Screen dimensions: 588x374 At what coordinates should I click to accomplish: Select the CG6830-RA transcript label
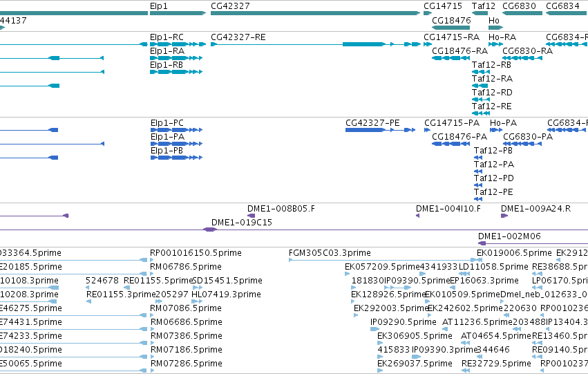528,51
